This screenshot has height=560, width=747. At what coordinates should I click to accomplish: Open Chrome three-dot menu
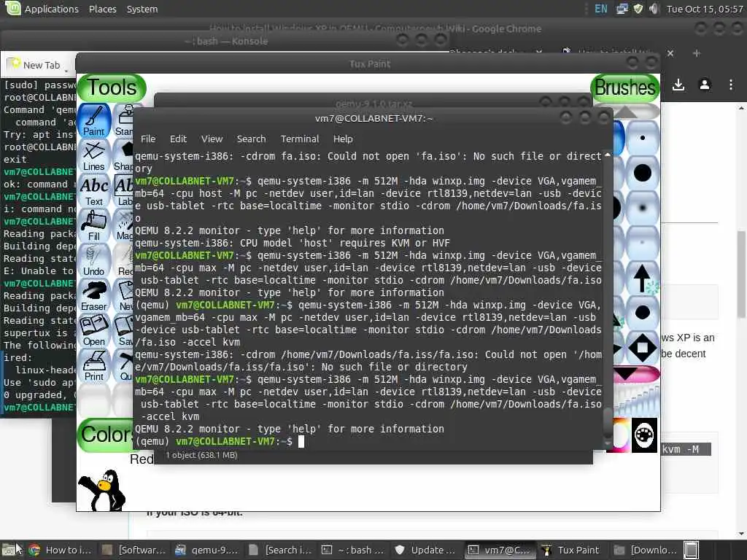tap(731, 85)
